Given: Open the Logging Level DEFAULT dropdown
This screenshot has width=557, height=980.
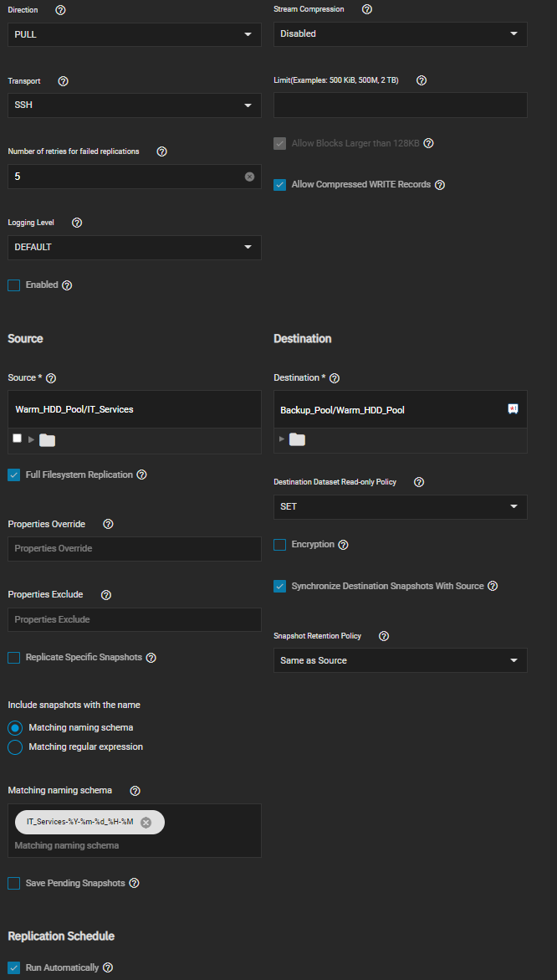Looking at the screenshot, I should click(x=135, y=248).
